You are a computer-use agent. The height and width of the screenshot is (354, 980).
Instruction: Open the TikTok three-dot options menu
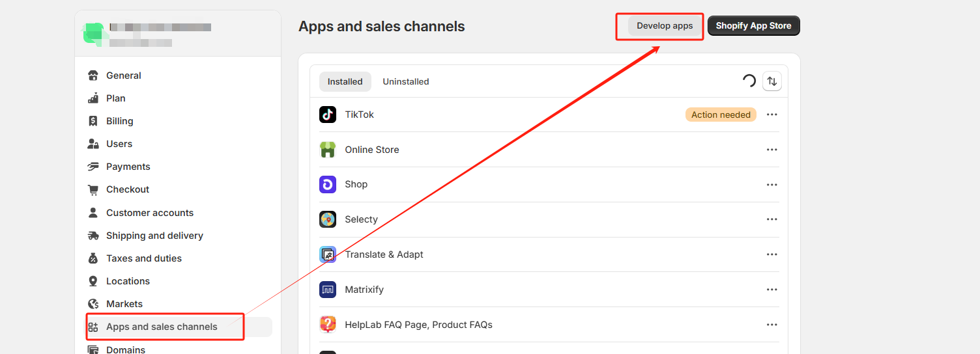(772, 115)
